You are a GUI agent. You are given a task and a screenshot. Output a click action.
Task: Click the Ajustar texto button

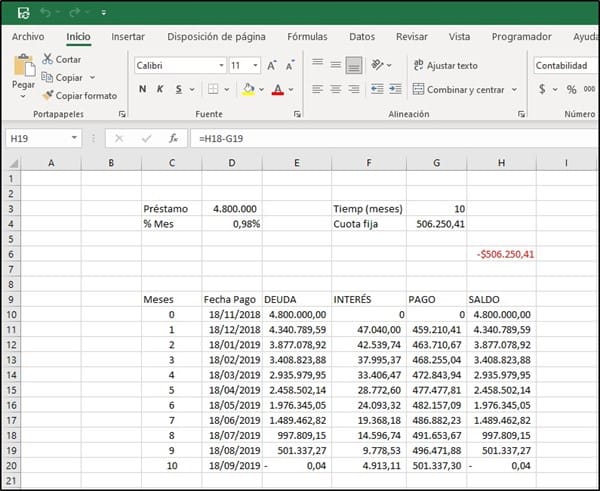pyautogui.click(x=444, y=65)
